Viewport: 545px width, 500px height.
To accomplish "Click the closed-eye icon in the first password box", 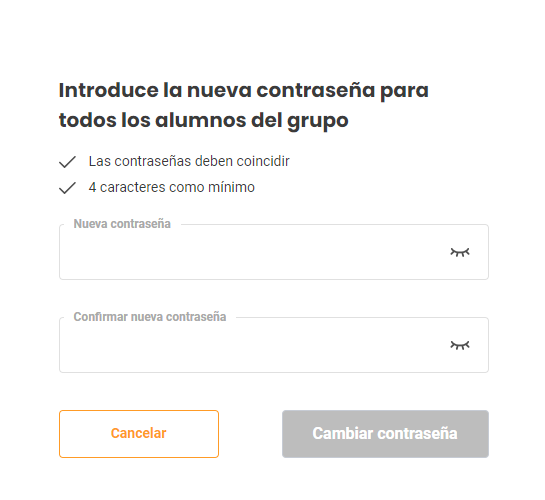I will coord(460,252).
